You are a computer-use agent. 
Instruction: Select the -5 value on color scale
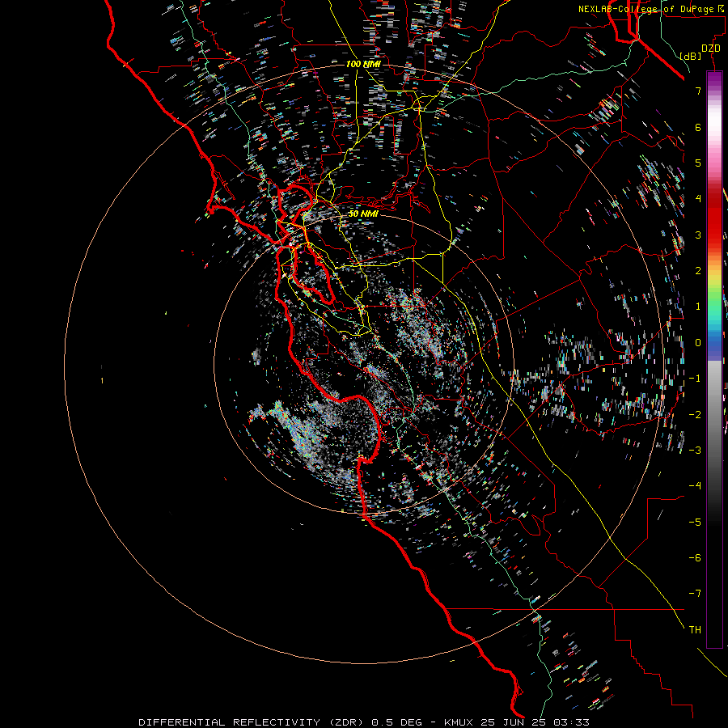(x=695, y=523)
